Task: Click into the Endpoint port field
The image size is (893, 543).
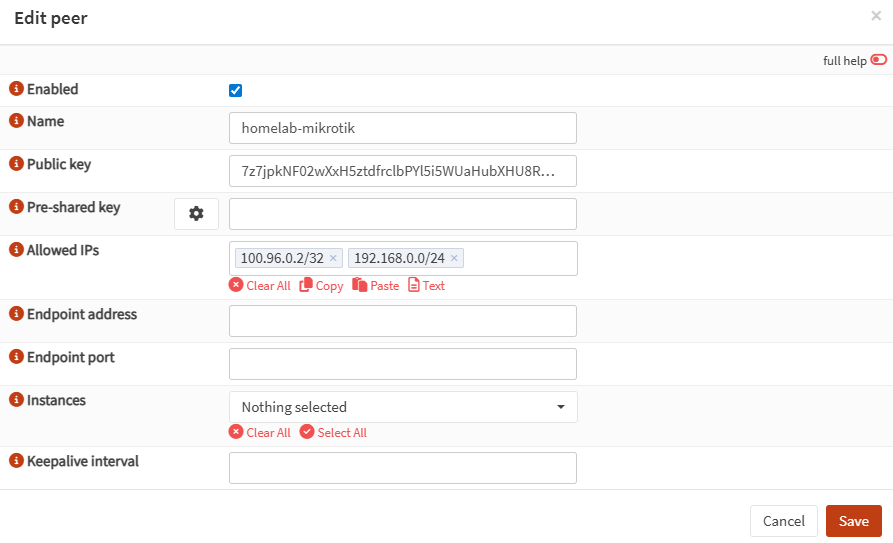Action: 403,364
